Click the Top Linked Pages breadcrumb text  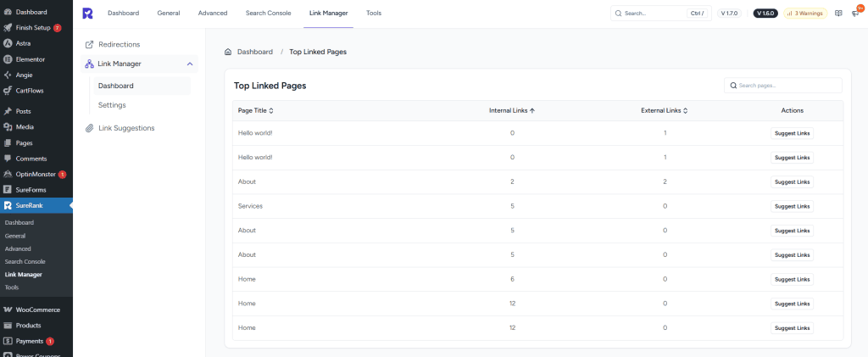tap(318, 52)
